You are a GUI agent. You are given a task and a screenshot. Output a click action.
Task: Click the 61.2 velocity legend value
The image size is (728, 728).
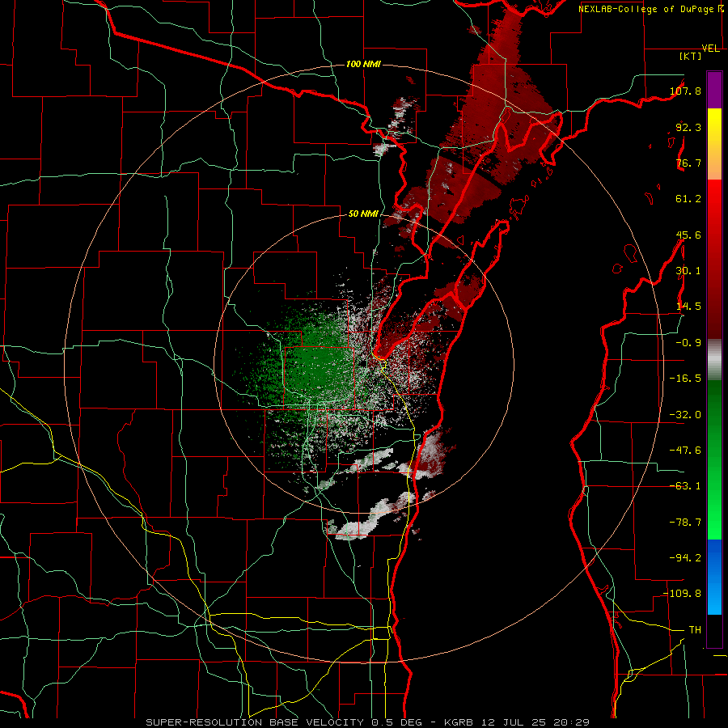pos(688,199)
